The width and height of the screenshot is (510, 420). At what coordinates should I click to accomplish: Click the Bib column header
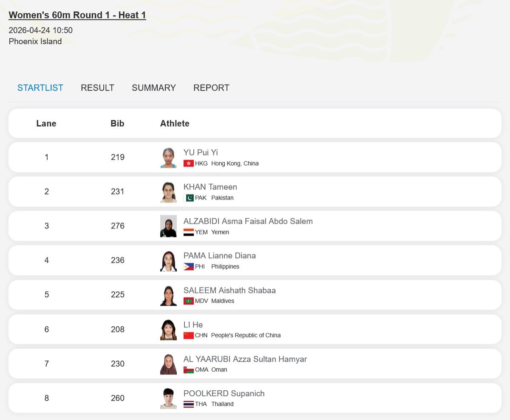coord(117,124)
